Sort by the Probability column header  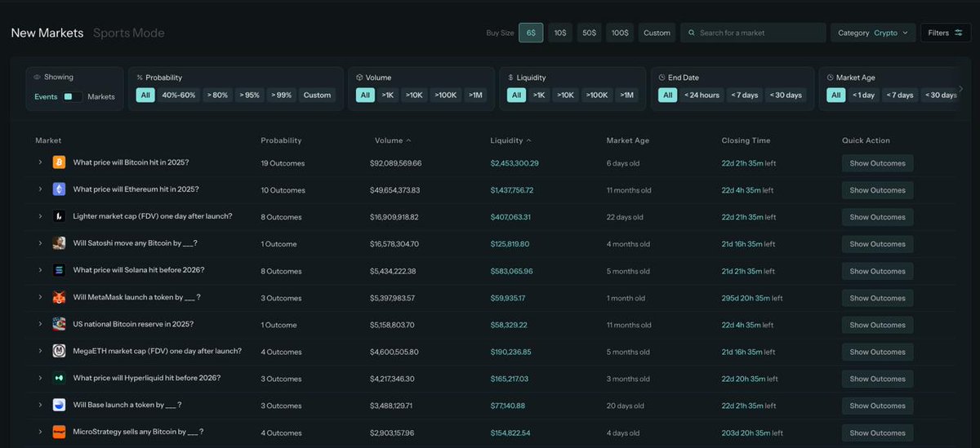pos(281,140)
